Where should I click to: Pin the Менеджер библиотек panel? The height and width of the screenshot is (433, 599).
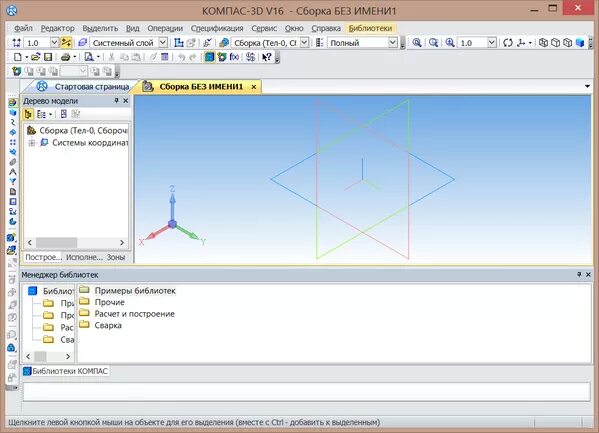(x=579, y=274)
